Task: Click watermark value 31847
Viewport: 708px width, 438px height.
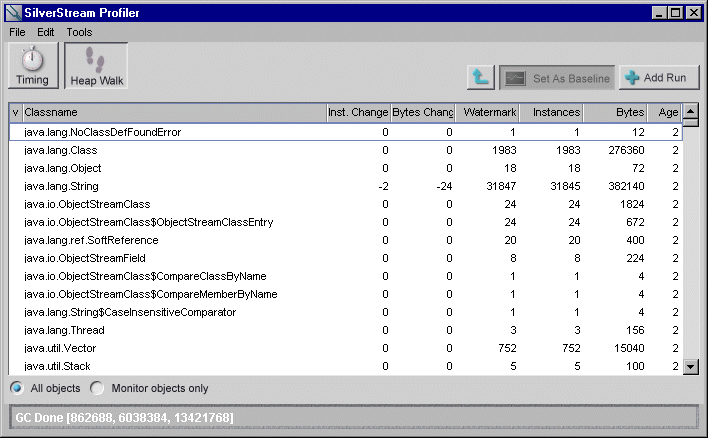Action: (x=501, y=186)
